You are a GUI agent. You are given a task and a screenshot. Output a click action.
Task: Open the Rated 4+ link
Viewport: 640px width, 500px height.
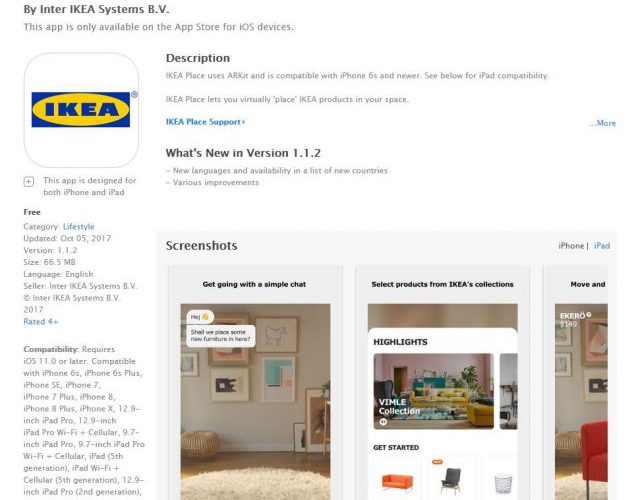pos(41,322)
